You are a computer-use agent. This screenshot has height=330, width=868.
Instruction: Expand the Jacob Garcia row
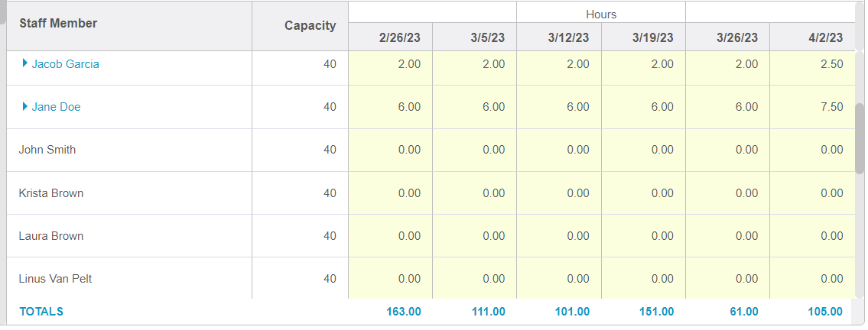25,64
